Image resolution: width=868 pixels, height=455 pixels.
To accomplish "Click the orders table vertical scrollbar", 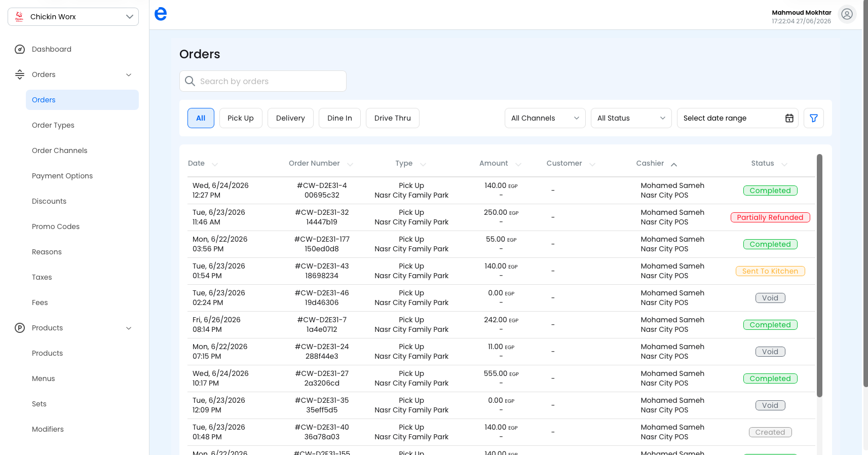I will coord(819,276).
